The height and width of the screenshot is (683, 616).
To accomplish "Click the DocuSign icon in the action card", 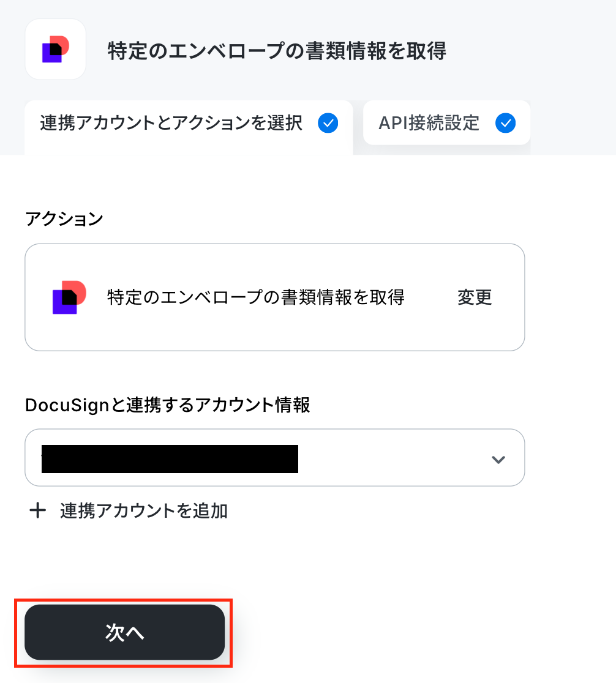I will click(x=69, y=297).
